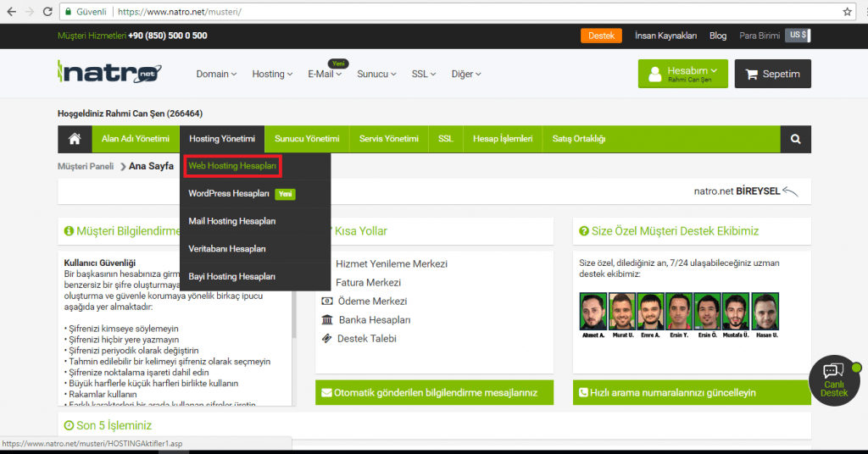868x454 pixels.
Task: Change currency via US $ selector
Action: point(798,36)
